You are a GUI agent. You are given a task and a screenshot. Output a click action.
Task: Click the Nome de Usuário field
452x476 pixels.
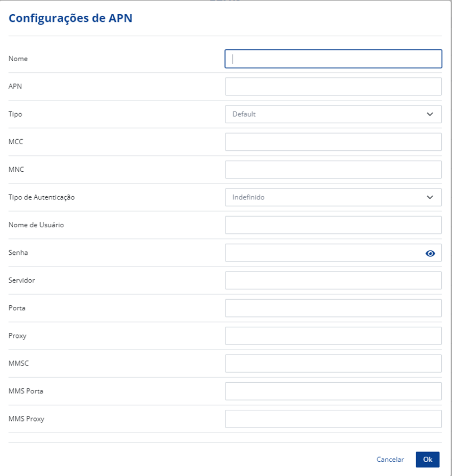tap(333, 225)
